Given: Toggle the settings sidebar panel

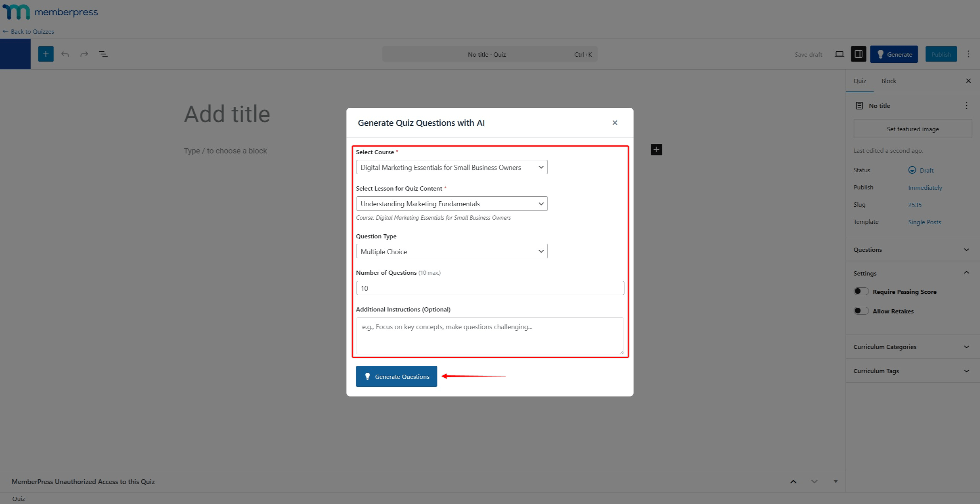Looking at the screenshot, I should (858, 54).
